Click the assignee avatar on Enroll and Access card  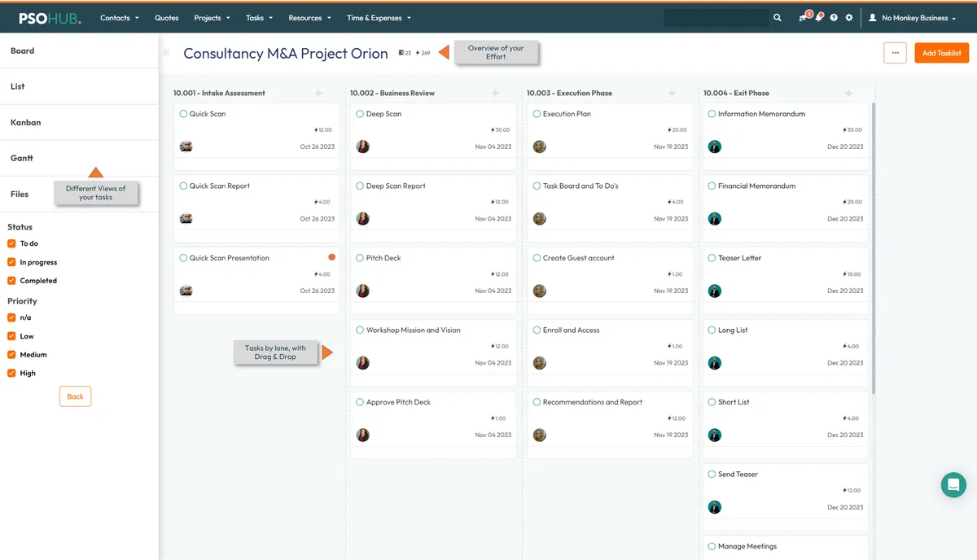click(539, 363)
